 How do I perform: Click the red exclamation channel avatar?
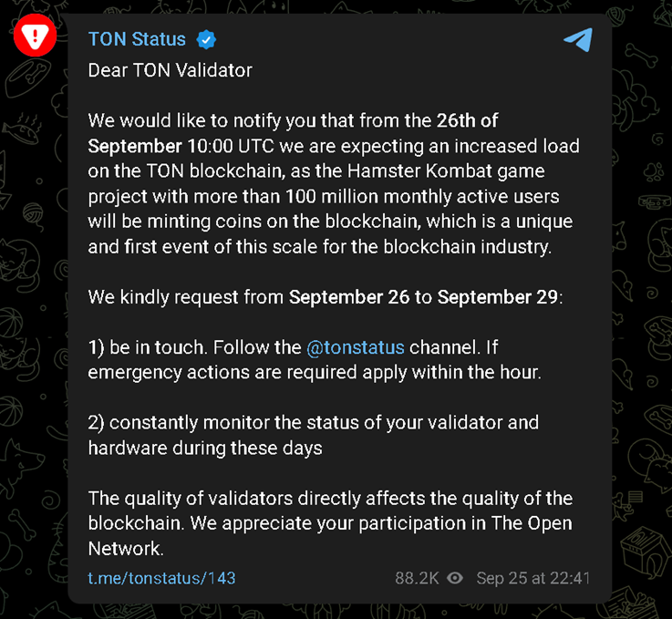36,36
